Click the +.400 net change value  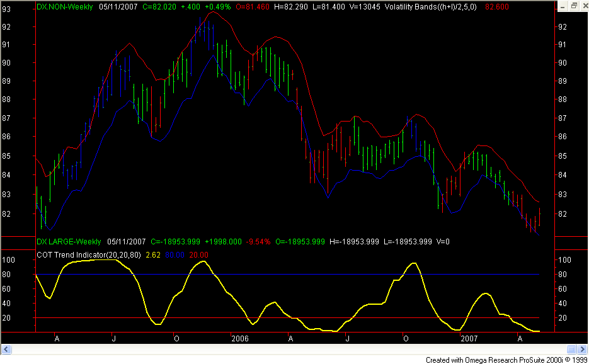click(190, 7)
